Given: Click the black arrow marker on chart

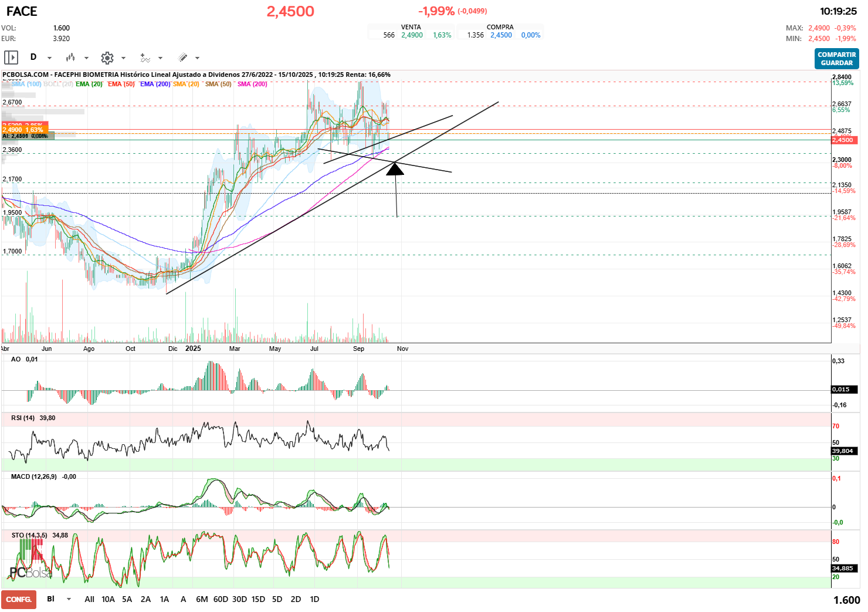Looking at the screenshot, I should pos(395,170).
